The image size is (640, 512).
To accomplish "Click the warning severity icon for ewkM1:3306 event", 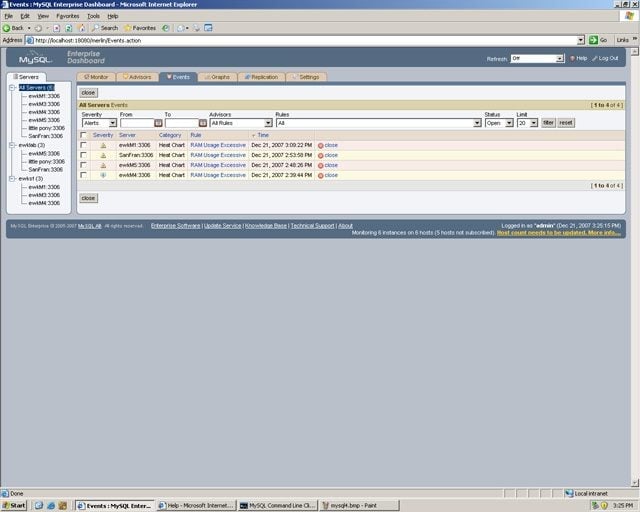I will [103, 145].
